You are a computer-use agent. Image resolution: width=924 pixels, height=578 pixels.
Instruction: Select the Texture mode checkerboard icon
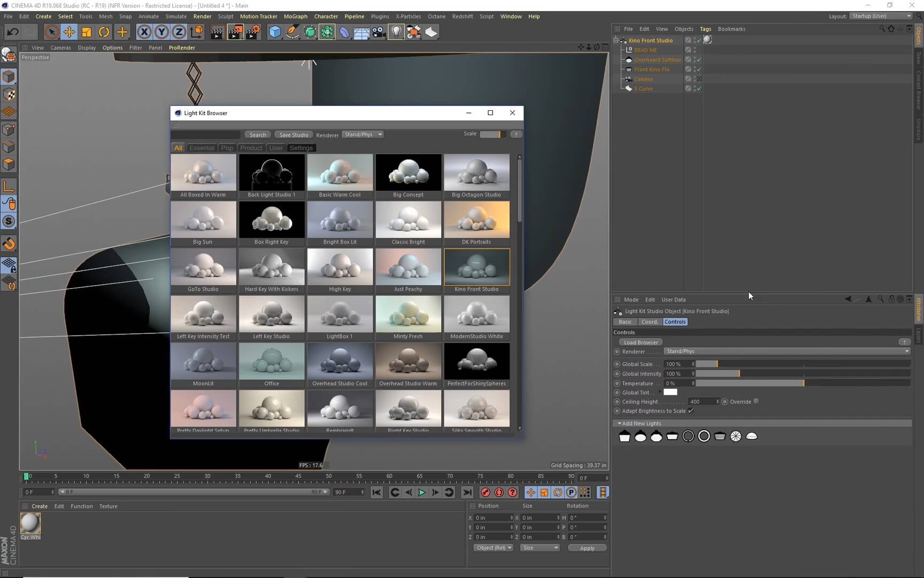tap(9, 94)
